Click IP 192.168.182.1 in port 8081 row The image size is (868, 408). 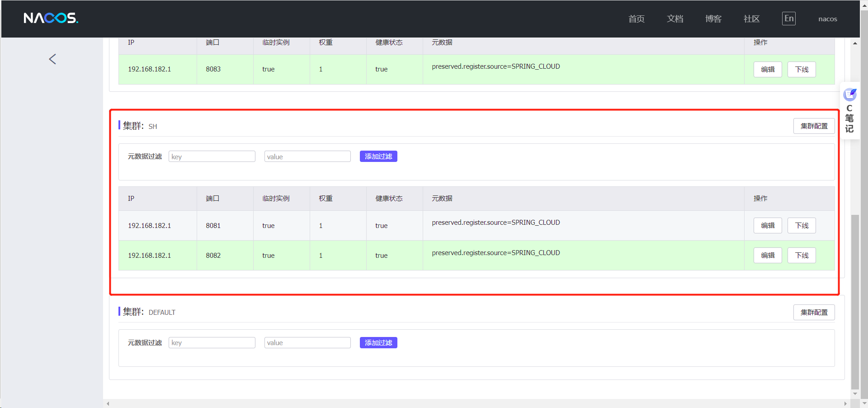tap(149, 225)
